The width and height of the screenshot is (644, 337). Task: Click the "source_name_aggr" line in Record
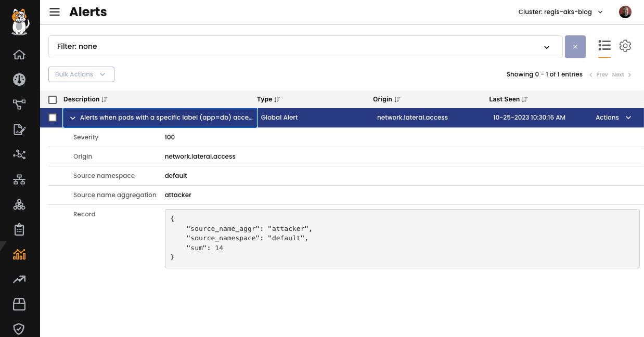click(249, 228)
